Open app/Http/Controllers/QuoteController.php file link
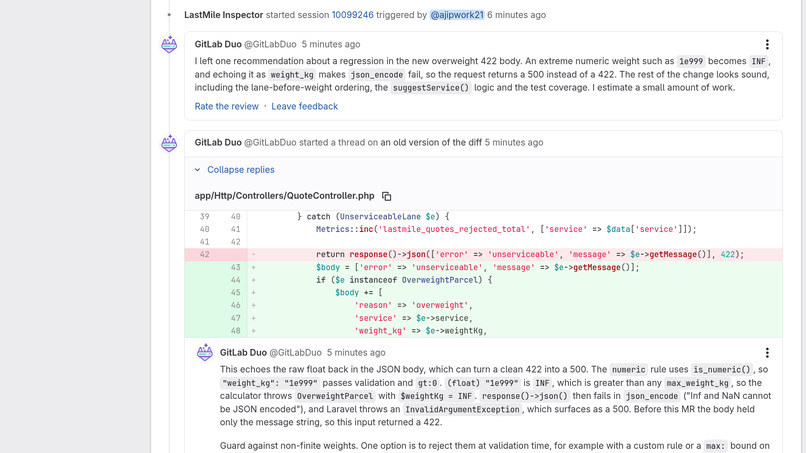 click(284, 196)
